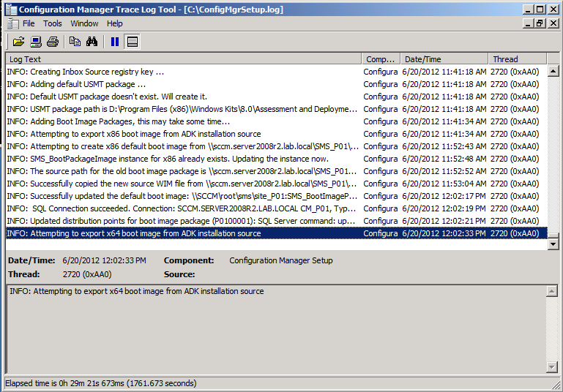Image resolution: width=563 pixels, height=392 pixels.
Task: Close the inner ConfigMgrSetup.log document
Action: click(x=553, y=23)
